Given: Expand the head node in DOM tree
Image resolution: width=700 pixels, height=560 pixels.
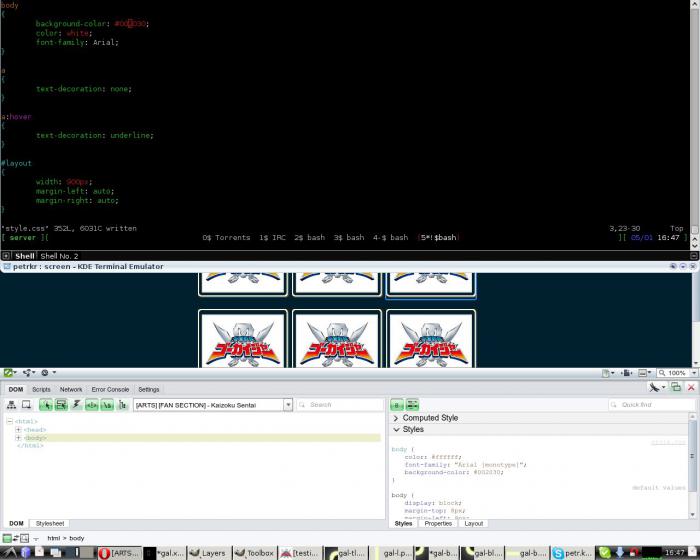Looking at the screenshot, I should click(18, 430).
